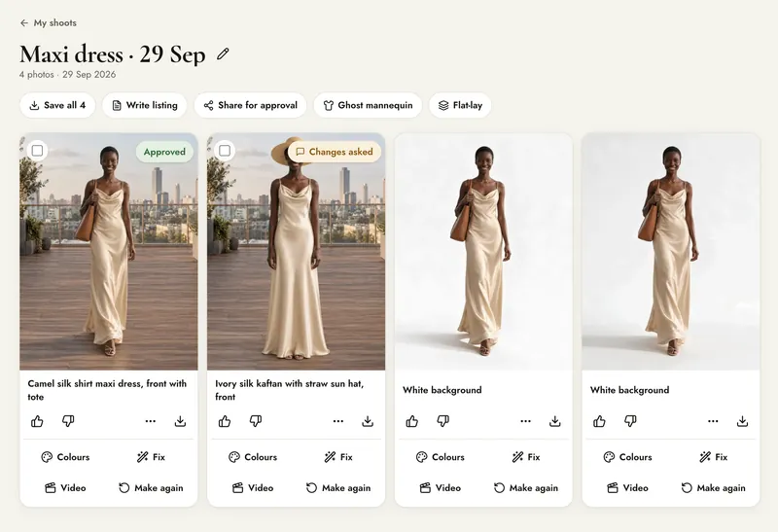Image resolution: width=778 pixels, height=532 pixels.
Task: Open three-dot menu on third photo card
Action: click(x=525, y=421)
